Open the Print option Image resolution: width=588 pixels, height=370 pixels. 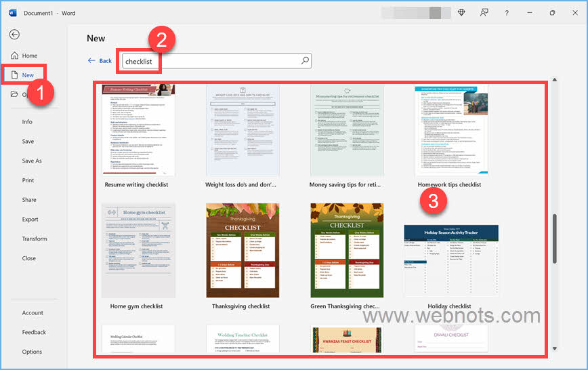tap(28, 180)
